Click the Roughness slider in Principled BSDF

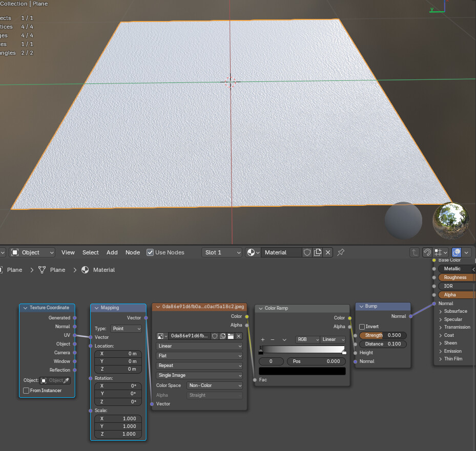tap(456, 277)
